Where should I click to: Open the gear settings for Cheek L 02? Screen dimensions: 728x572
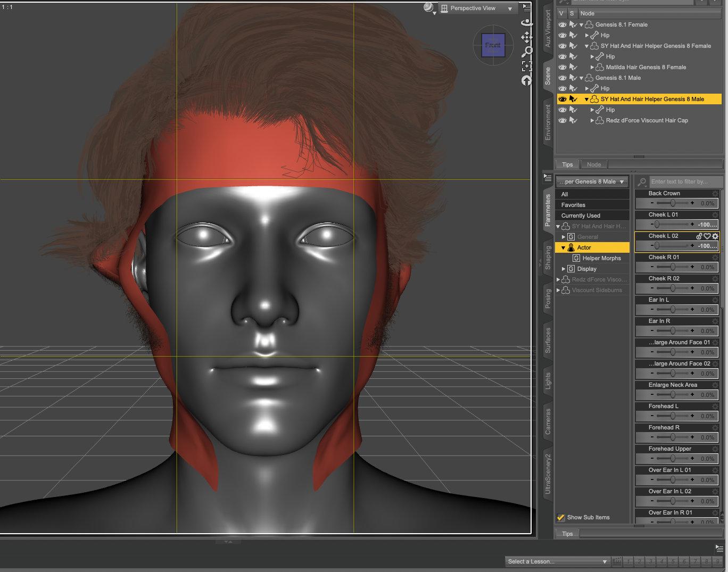pyautogui.click(x=715, y=236)
